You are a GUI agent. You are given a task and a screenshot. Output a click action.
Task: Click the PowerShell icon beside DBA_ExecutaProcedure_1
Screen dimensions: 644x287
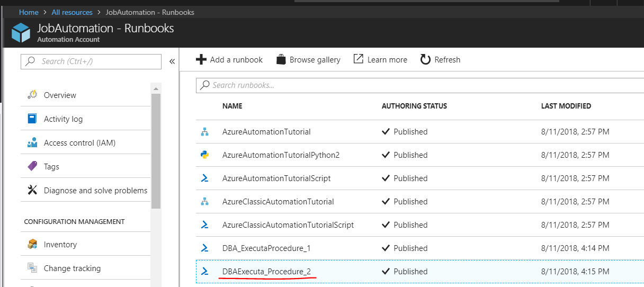point(204,248)
